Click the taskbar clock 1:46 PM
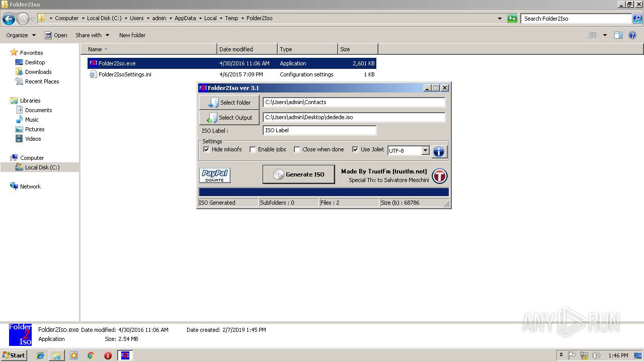 (618, 355)
